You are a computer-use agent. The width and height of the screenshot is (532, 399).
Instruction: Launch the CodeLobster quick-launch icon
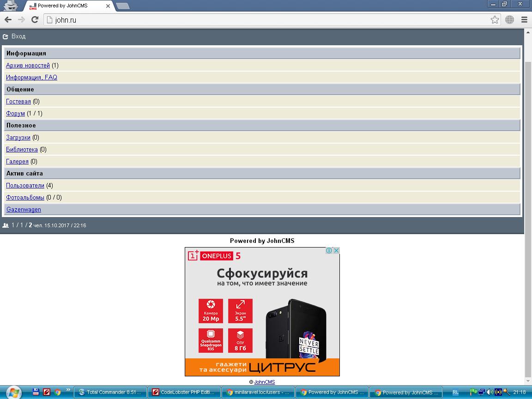coord(47,392)
